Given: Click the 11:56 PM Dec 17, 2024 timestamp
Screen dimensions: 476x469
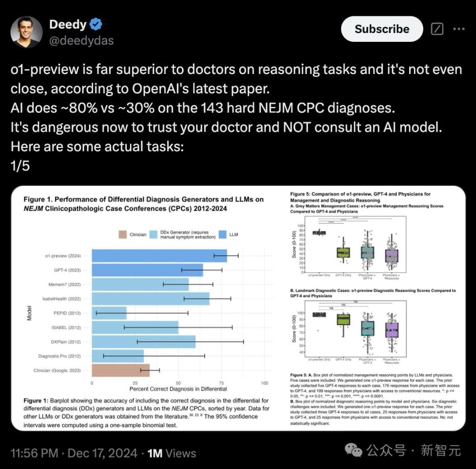Looking at the screenshot, I should tap(74, 453).
